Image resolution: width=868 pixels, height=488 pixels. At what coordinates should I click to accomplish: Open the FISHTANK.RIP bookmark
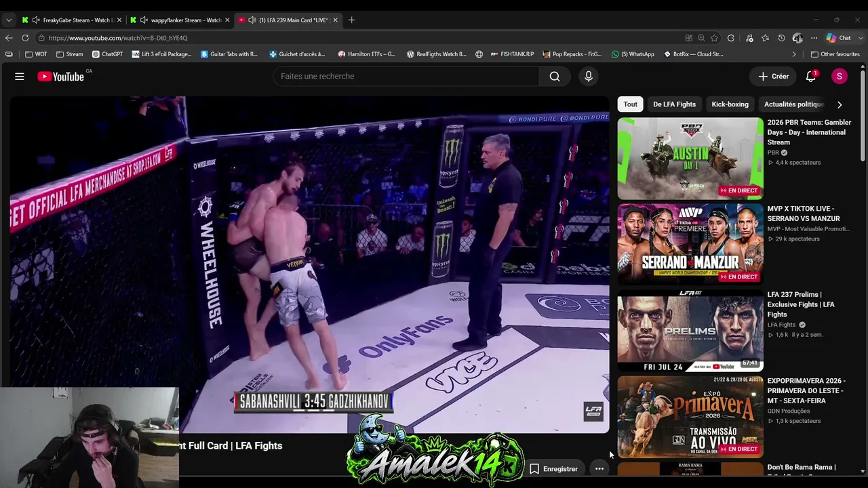pyautogui.click(x=511, y=54)
